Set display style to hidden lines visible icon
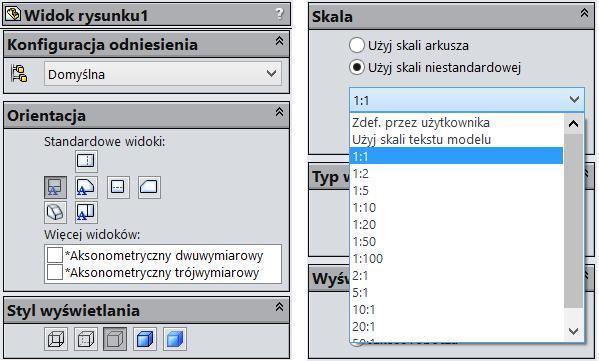 (86, 339)
